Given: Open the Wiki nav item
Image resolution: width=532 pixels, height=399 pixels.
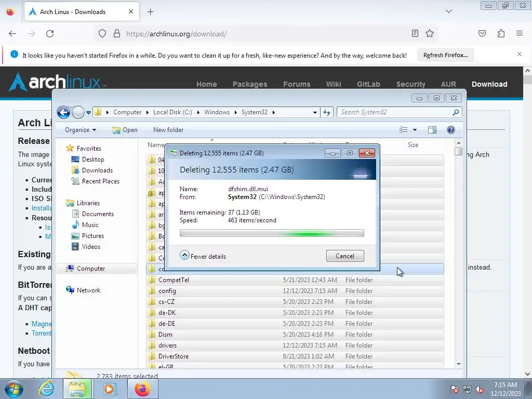Looking at the screenshot, I should [x=334, y=84].
